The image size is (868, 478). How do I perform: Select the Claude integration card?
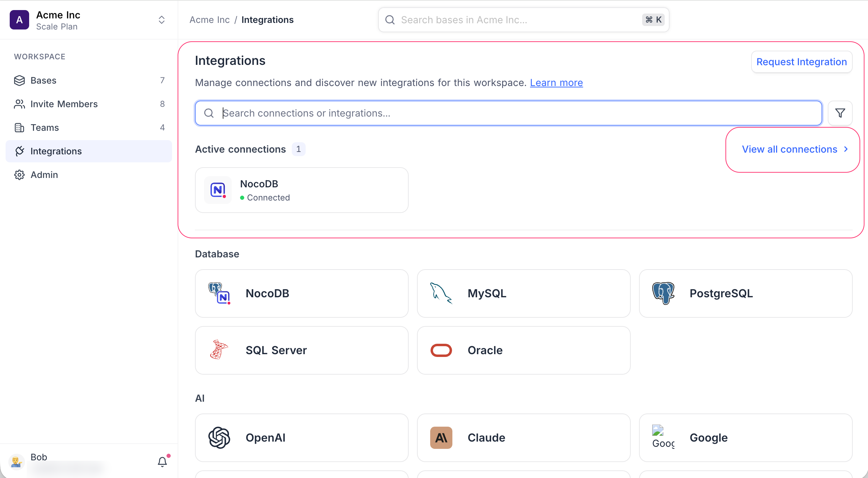[x=524, y=438]
